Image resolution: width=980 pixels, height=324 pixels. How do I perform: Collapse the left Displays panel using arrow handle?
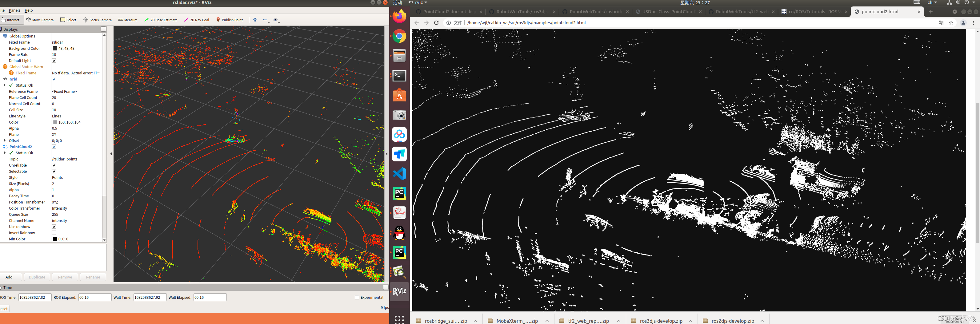click(111, 154)
